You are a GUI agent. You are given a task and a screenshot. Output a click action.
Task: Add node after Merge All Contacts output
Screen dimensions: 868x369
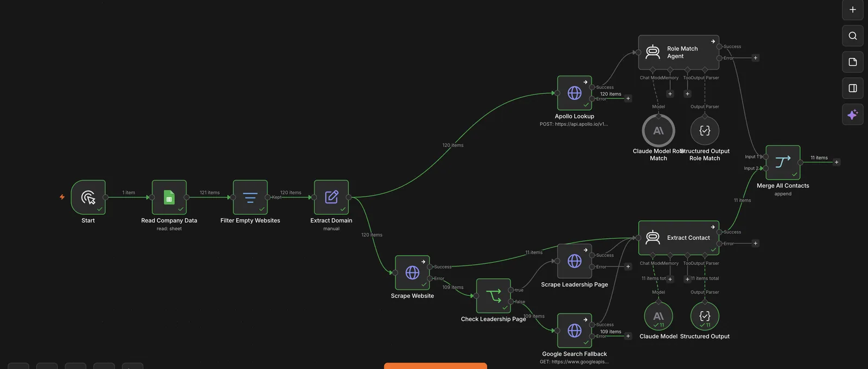tap(837, 162)
